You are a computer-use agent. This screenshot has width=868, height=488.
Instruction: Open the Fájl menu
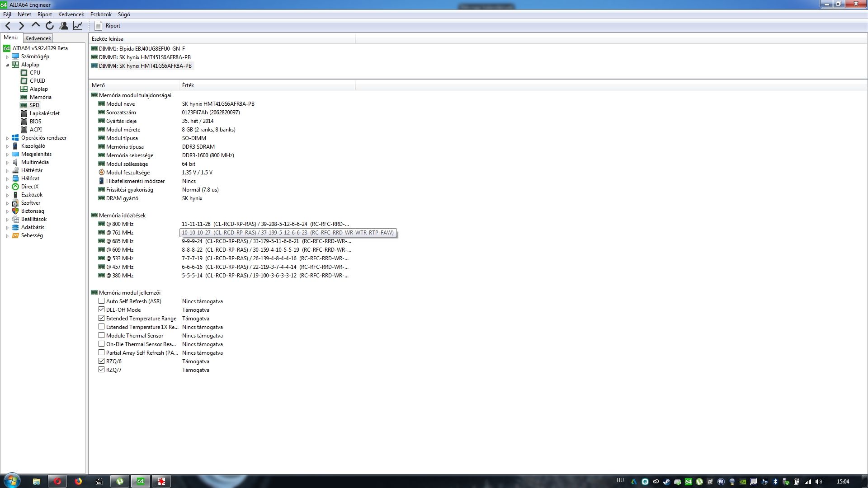[x=7, y=14]
